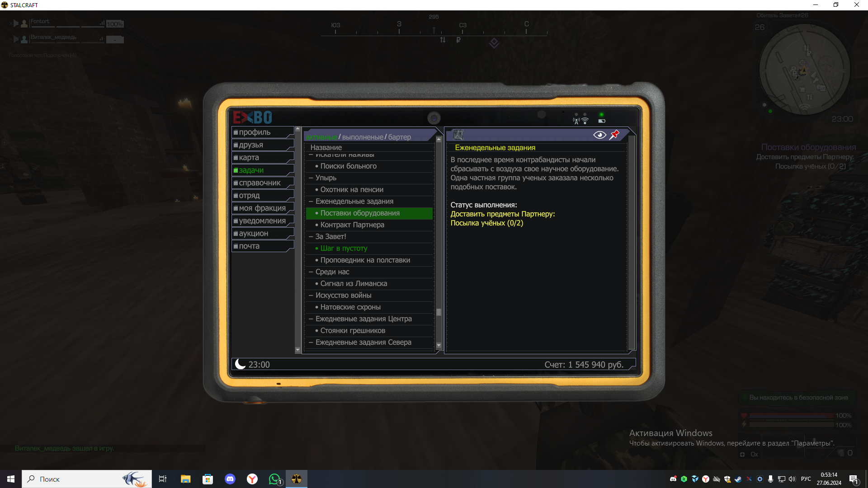Click the STALCRAFT taskbar icon

(297, 479)
